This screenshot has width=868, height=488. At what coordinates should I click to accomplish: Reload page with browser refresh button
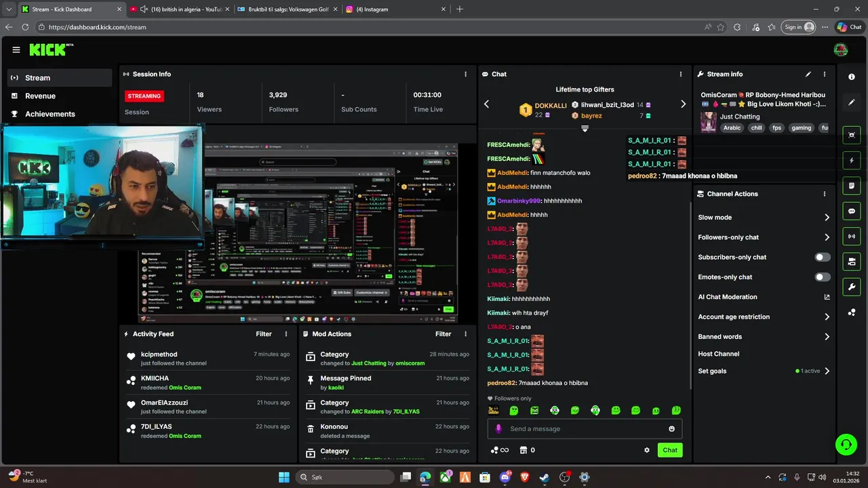click(x=25, y=27)
